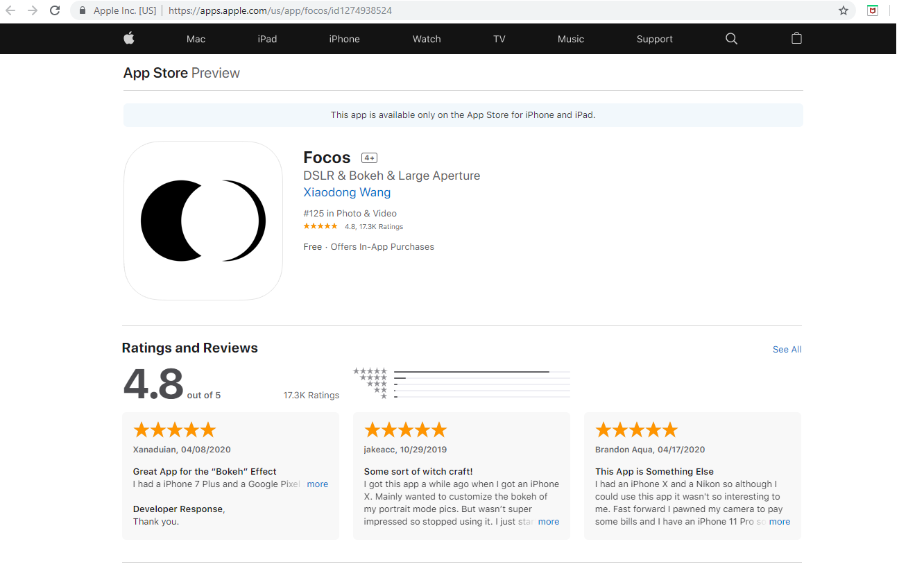Click the 'DSLR & Bokeh & Large Aperture' subtitle
924x569 pixels.
[392, 176]
